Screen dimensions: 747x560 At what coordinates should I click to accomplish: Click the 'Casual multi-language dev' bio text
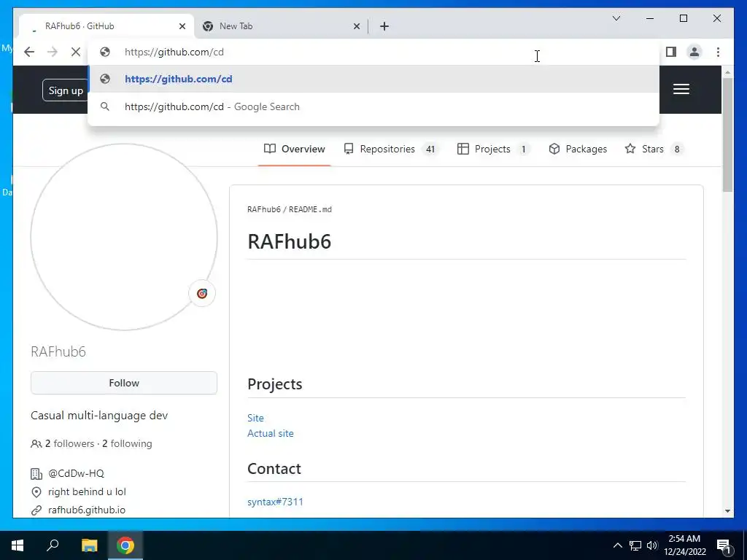click(99, 416)
